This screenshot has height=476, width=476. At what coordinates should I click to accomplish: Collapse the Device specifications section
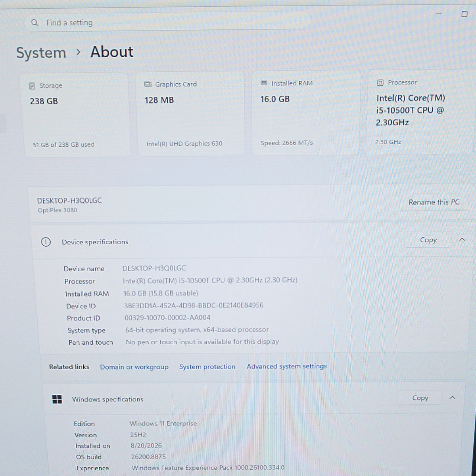462,239
